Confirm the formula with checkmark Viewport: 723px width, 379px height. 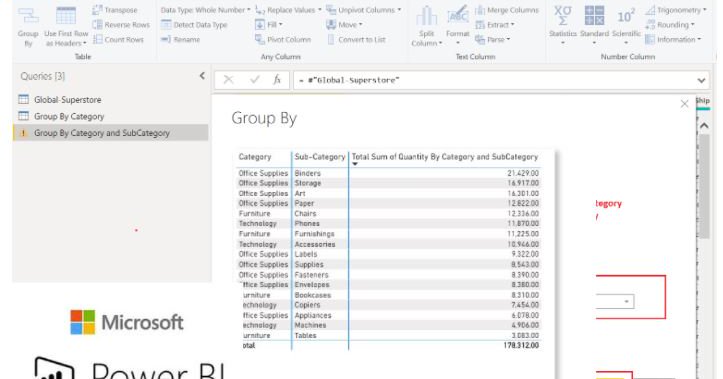(x=254, y=80)
